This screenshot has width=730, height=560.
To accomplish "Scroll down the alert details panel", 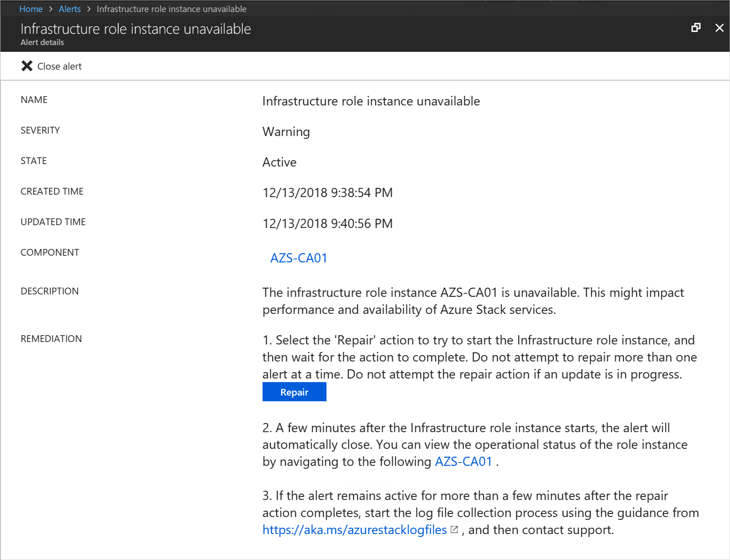I will [x=725, y=294].
